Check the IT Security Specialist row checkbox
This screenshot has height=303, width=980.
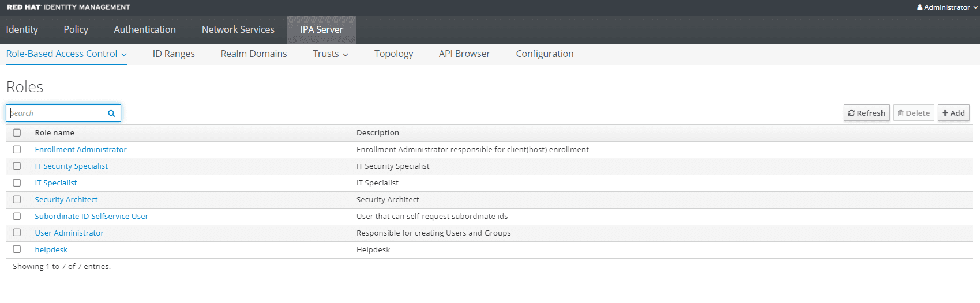click(17, 166)
